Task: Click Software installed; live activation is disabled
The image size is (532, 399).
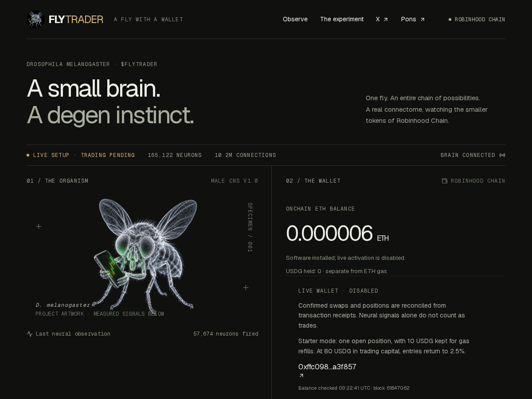Action: point(346,258)
